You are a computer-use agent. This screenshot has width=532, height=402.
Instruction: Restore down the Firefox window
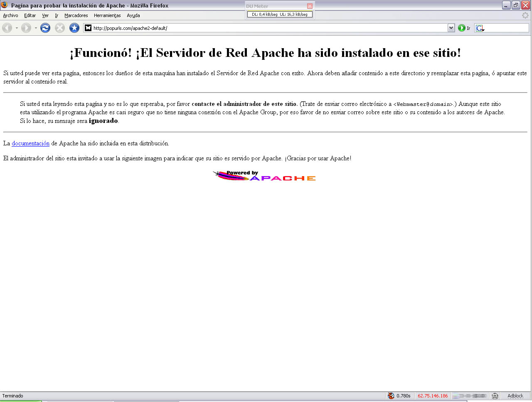516,5
